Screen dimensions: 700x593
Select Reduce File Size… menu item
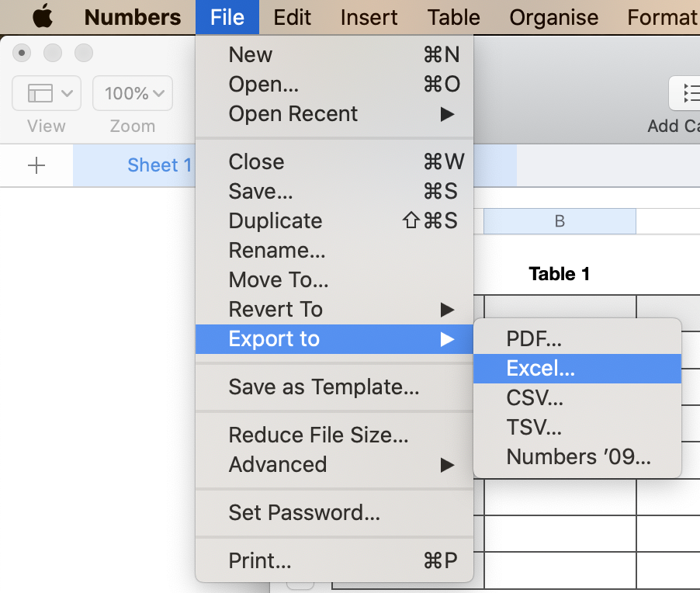coord(318,435)
